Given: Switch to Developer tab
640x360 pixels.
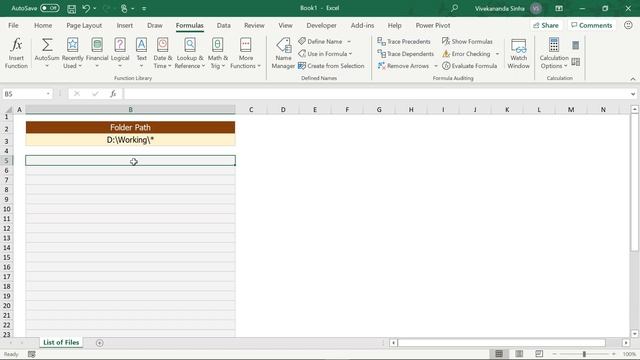Looking at the screenshot, I should pyautogui.click(x=321, y=25).
